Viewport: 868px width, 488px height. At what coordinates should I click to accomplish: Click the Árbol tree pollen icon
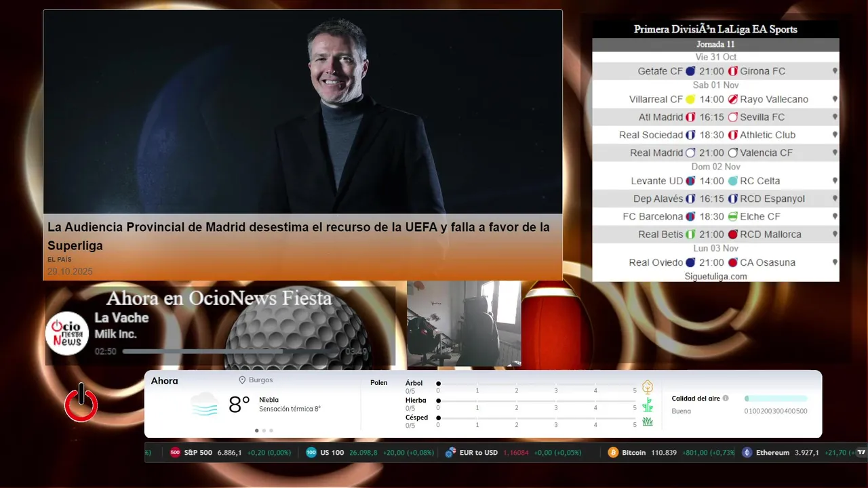tap(648, 387)
